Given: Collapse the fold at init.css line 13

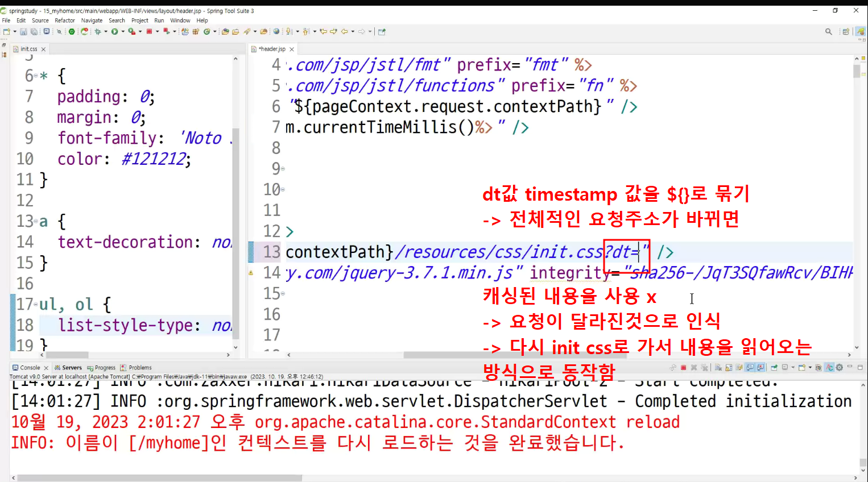Looking at the screenshot, I should tap(36, 221).
